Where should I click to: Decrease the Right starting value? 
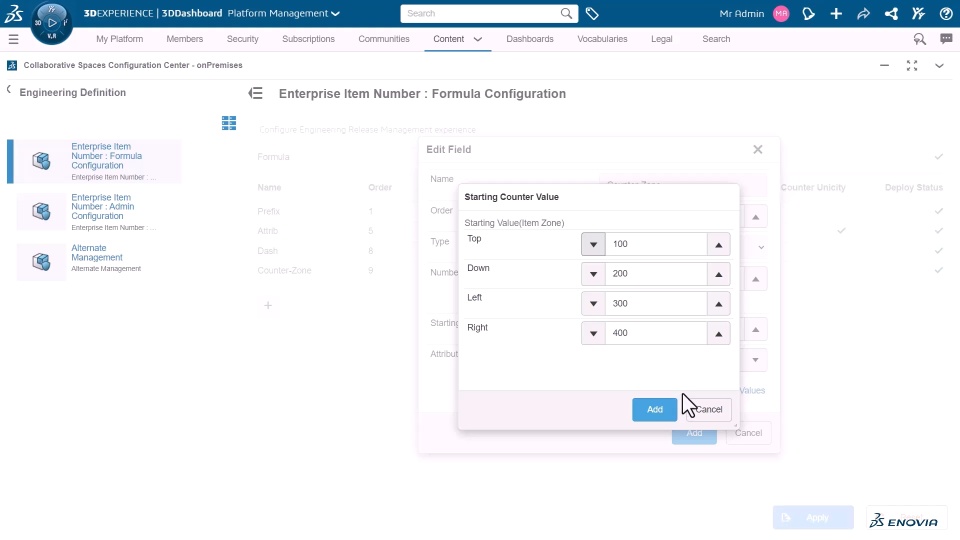tap(593, 333)
